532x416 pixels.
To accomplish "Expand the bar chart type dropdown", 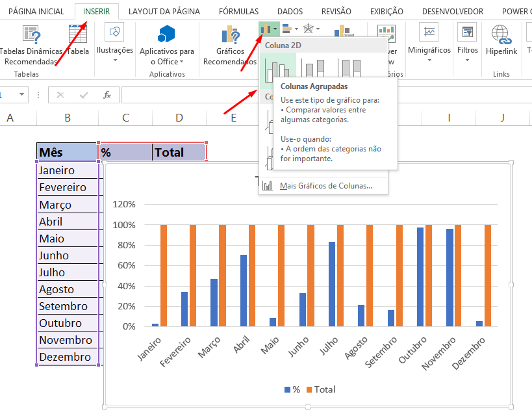I will (296, 29).
